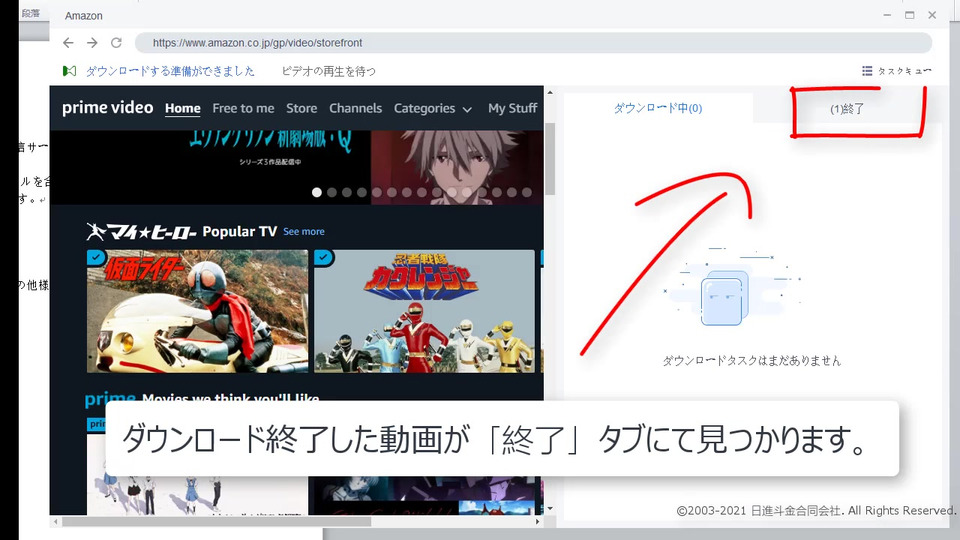
Task: Switch to the ダウンロード中(0) tab
Action: tap(658, 108)
